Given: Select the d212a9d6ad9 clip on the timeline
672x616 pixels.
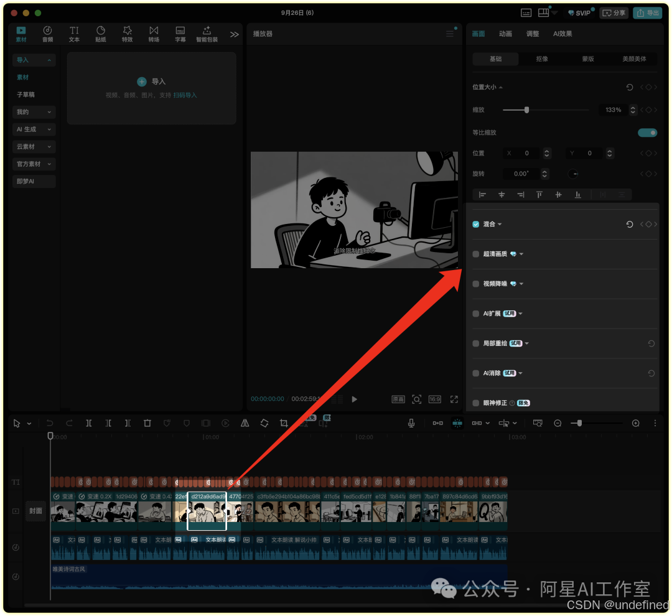Looking at the screenshot, I should pyautogui.click(x=207, y=511).
